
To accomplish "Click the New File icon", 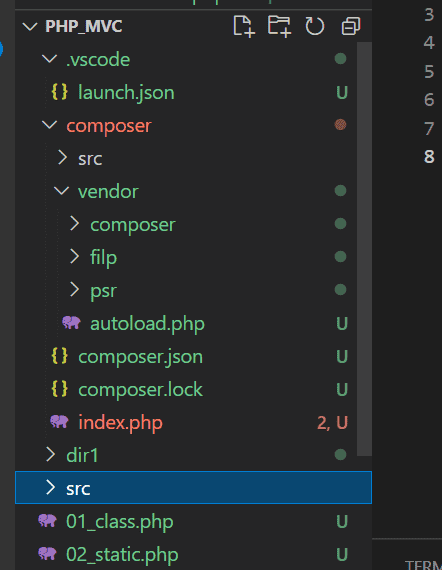I will 244,26.
